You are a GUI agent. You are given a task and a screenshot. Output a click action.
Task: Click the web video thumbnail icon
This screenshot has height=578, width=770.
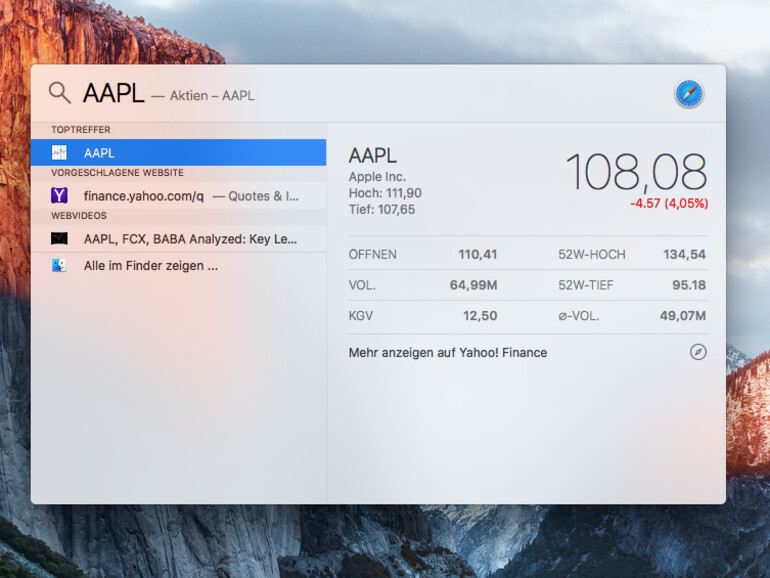[59, 239]
